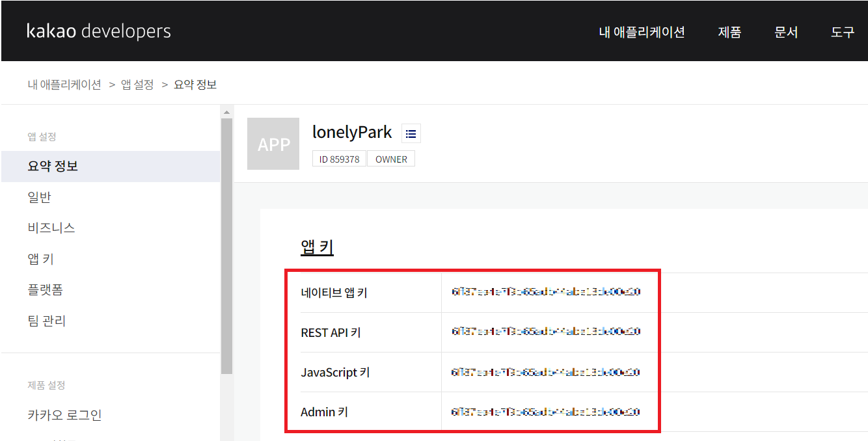Click the 앱 설정 sidebar section header
The height and width of the screenshot is (441, 868).
pos(42,137)
